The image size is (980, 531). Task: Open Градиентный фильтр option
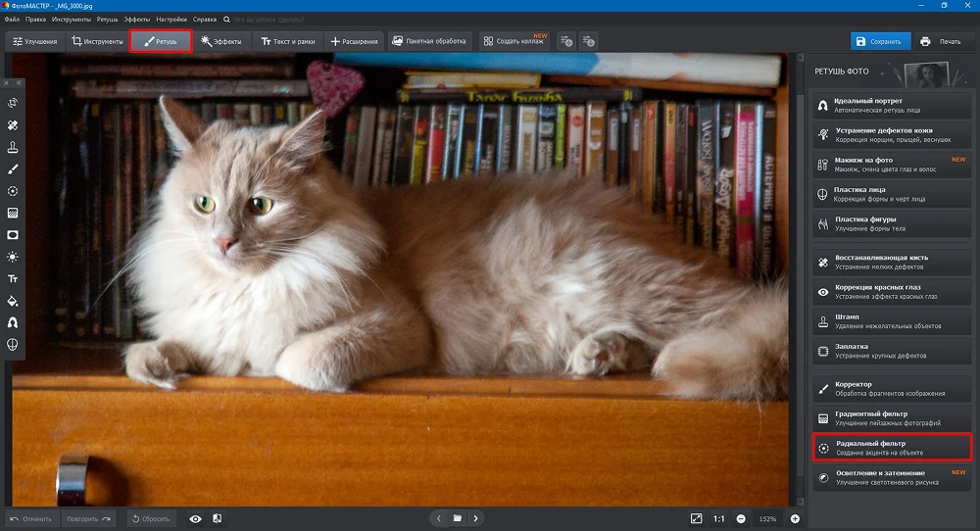coord(891,418)
